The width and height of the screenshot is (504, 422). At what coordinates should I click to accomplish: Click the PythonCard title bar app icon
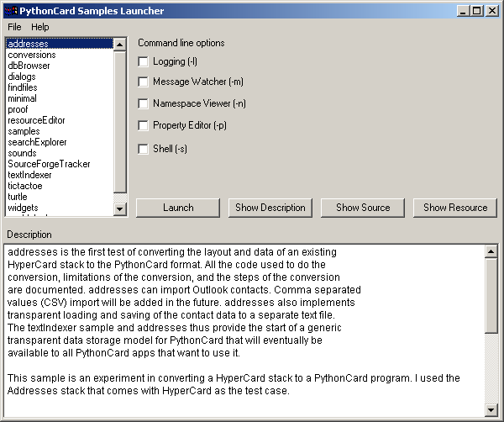click(x=10, y=11)
